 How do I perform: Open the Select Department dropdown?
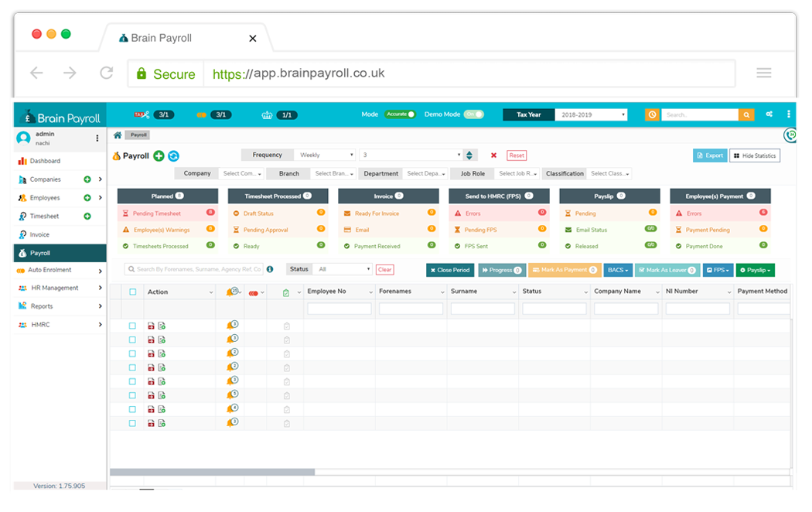tap(425, 173)
